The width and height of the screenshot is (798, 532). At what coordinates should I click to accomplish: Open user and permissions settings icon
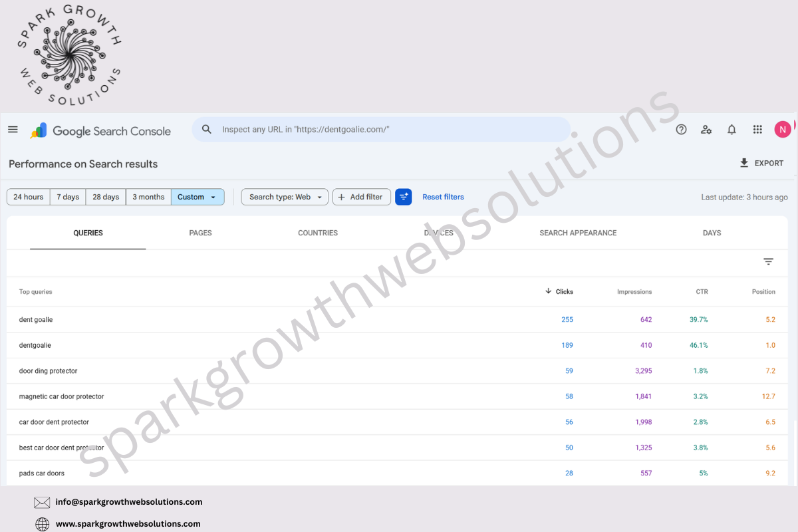pos(706,130)
